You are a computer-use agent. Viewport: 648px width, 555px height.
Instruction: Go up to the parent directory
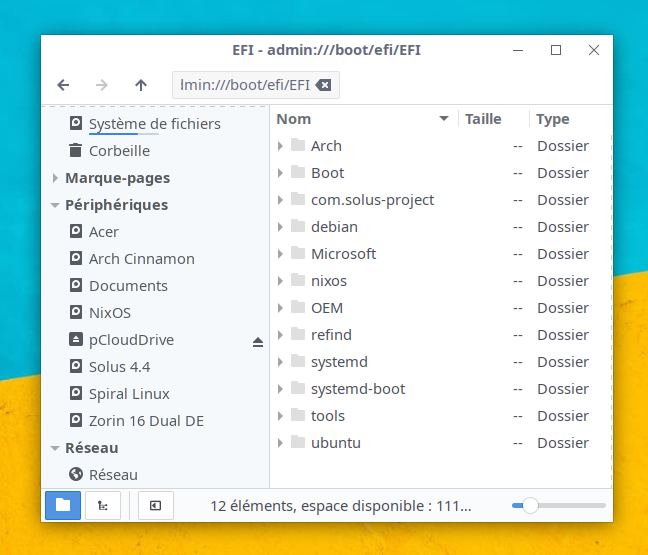[x=141, y=85]
